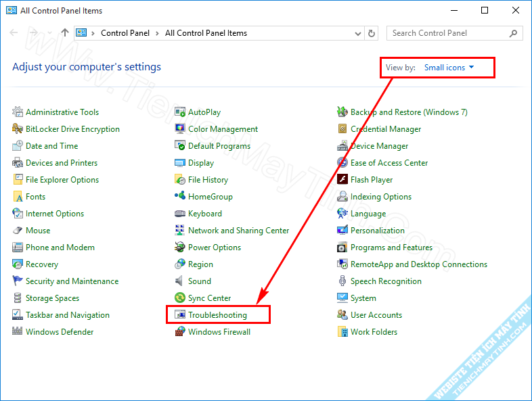
Task: Open the Work Folders icon
Action: [x=342, y=332]
